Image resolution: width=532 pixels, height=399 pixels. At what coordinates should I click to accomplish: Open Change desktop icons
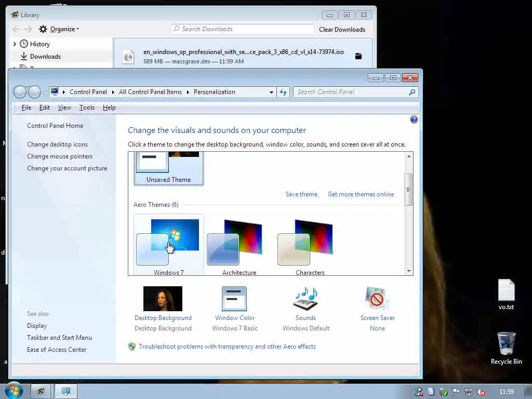coord(57,144)
